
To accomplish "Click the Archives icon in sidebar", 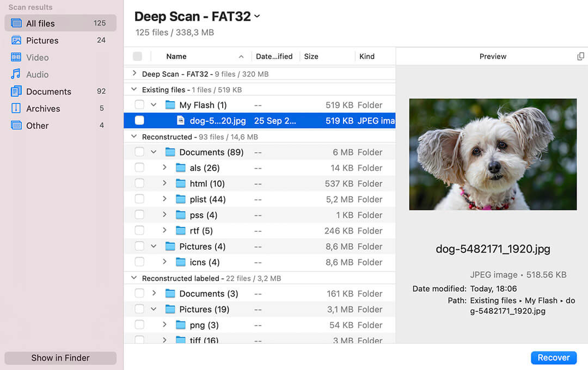I will point(16,108).
